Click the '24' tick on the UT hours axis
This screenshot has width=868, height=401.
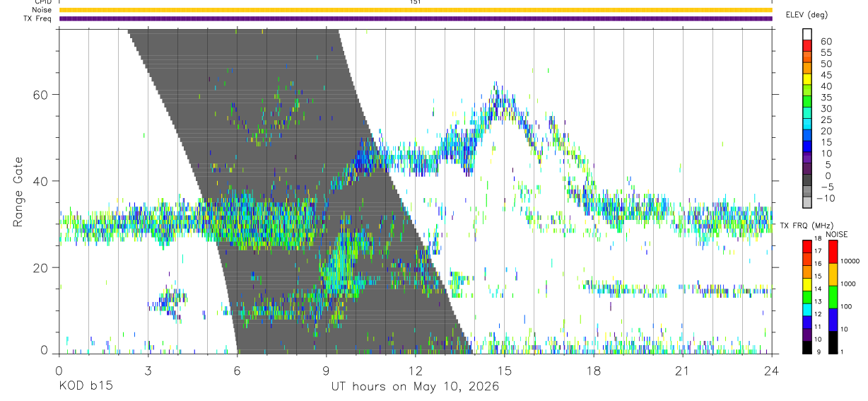point(771,370)
